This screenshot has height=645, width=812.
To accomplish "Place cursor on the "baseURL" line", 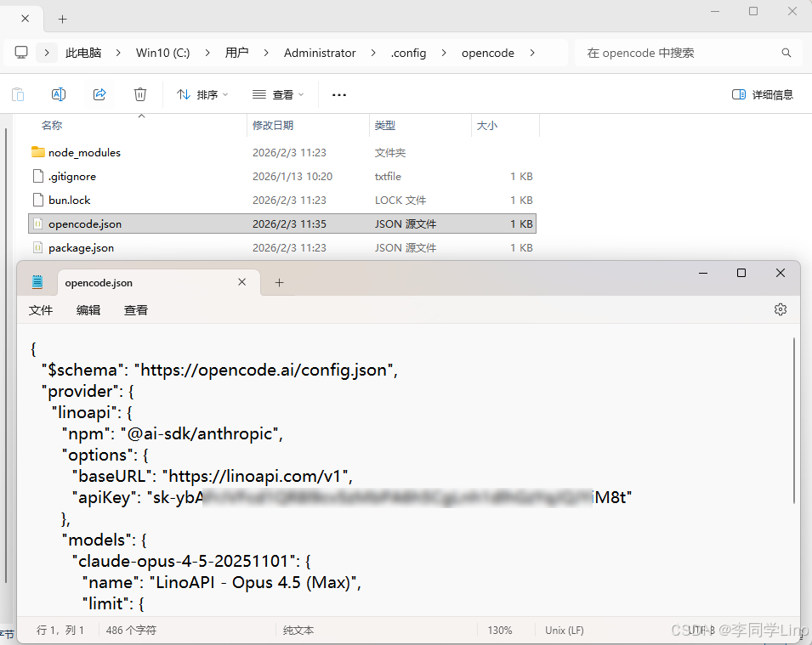I will (213, 476).
